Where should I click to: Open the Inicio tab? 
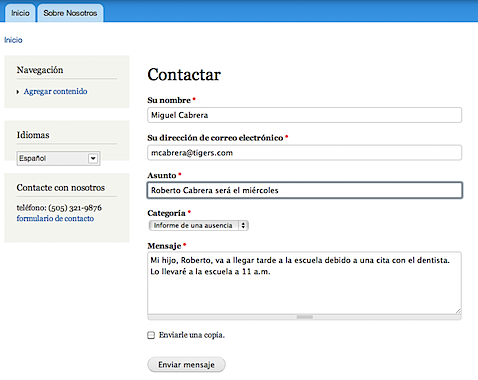[20, 13]
